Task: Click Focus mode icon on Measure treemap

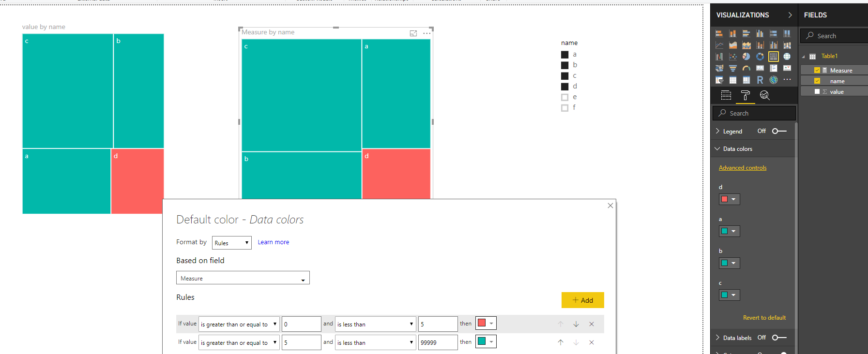Action: pyautogui.click(x=413, y=33)
